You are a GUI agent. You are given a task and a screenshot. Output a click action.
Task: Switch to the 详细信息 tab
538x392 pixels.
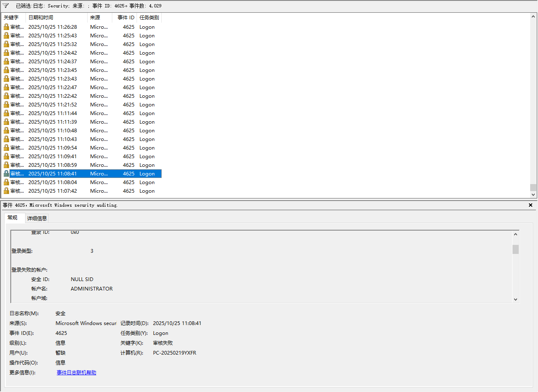point(37,218)
